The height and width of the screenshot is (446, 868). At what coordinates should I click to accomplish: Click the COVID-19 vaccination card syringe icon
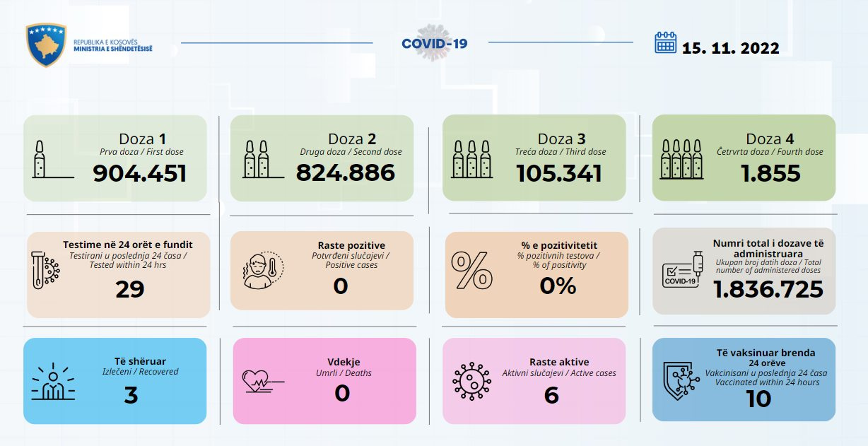click(x=681, y=270)
